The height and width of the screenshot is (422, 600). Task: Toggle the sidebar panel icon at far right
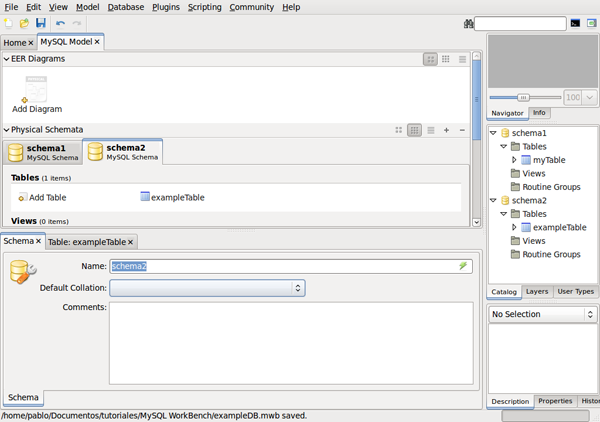coord(592,23)
